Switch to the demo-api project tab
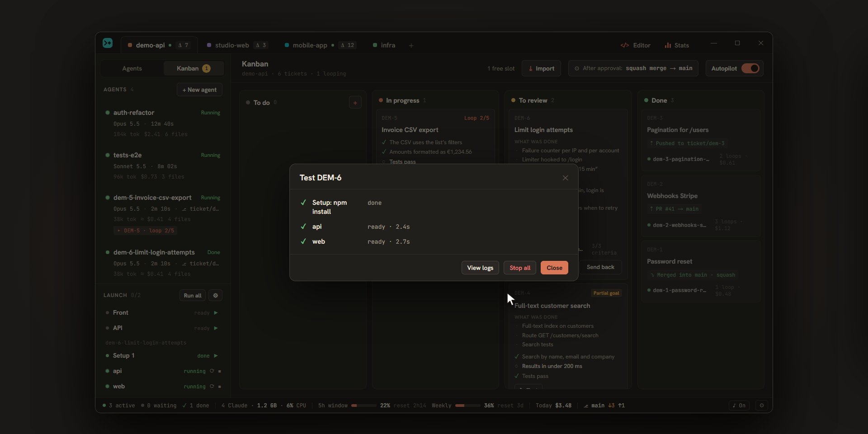This screenshot has width=868, height=434. [x=159, y=45]
